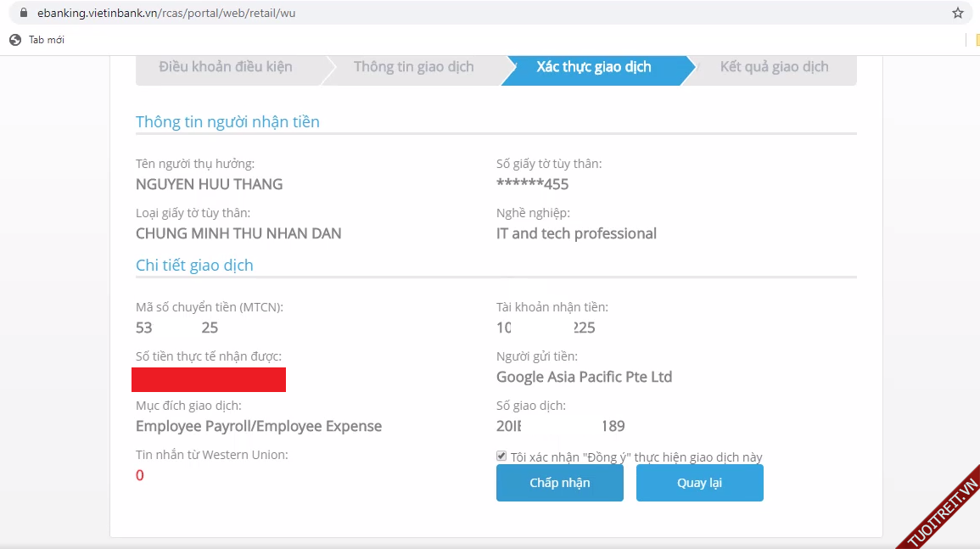The height and width of the screenshot is (549, 980).
Task: Click the red block hiding the received amount
Action: pyautogui.click(x=209, y=379)
